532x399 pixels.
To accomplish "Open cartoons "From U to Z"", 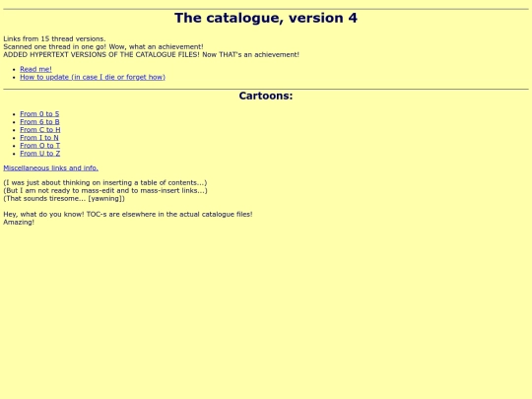I will click(40, 154).
